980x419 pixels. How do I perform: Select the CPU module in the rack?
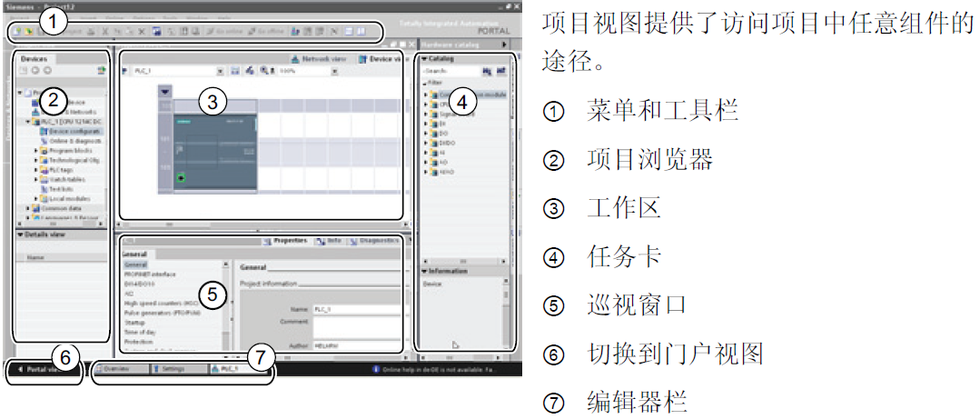[x=215, y=152]
